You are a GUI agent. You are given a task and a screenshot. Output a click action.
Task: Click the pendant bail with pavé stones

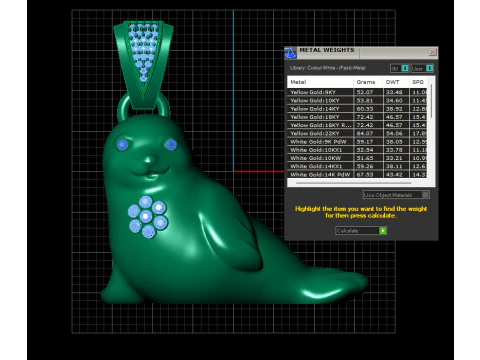pos(143,65)
